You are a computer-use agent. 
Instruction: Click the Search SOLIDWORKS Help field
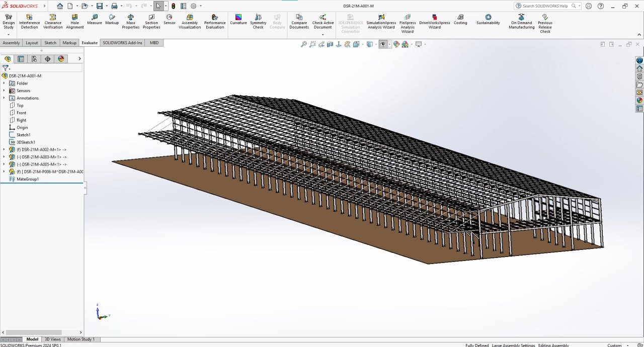tap(545, 6)
